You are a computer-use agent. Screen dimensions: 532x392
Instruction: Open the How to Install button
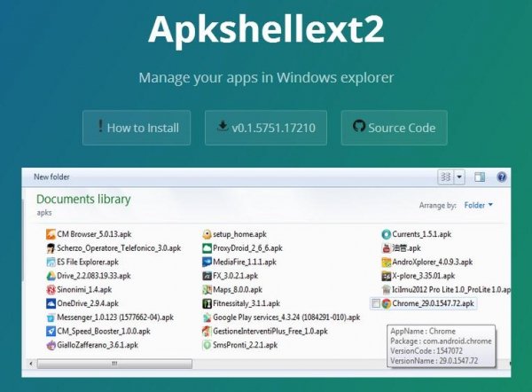137,128
